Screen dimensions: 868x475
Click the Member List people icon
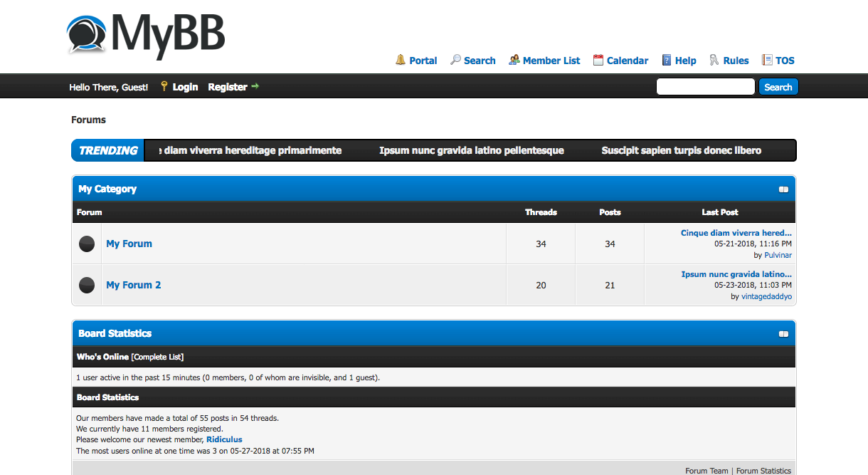(x=514, y=61)
